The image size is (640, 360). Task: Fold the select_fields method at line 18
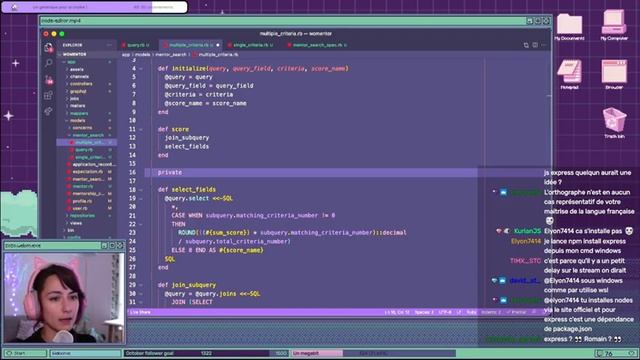tap(141, 190)
